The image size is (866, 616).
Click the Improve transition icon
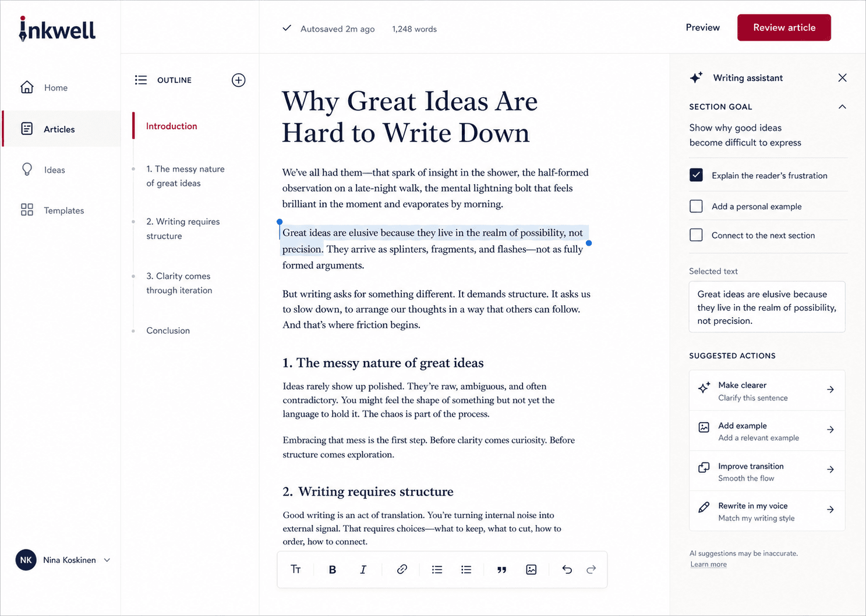point(704,467)
